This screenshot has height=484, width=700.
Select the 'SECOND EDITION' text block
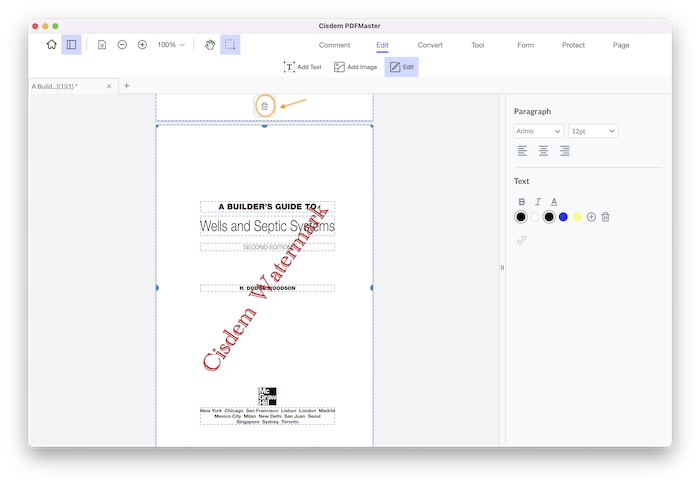(267, 247)
